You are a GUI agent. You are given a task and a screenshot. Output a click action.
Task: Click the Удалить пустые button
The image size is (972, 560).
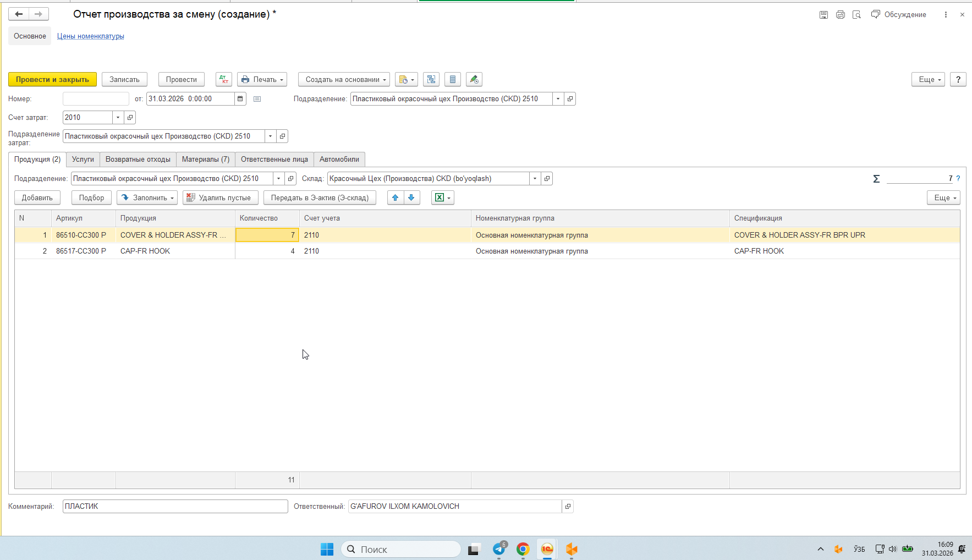pyautogui.click(x=221, y=198)
